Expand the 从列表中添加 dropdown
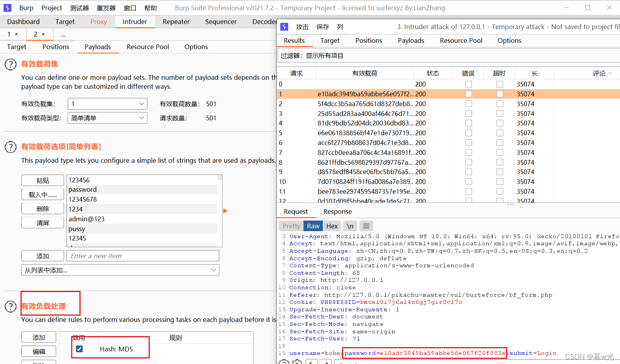Image resolution: width=620 pixels, height=364 pixels. pos(120,270)
